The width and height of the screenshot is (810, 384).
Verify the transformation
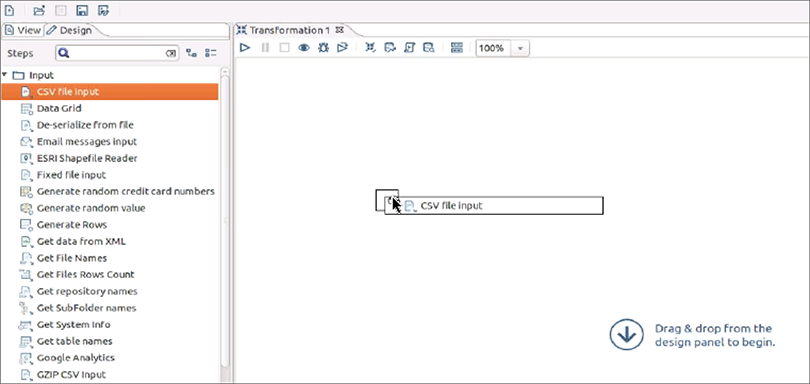pos(370,48)
